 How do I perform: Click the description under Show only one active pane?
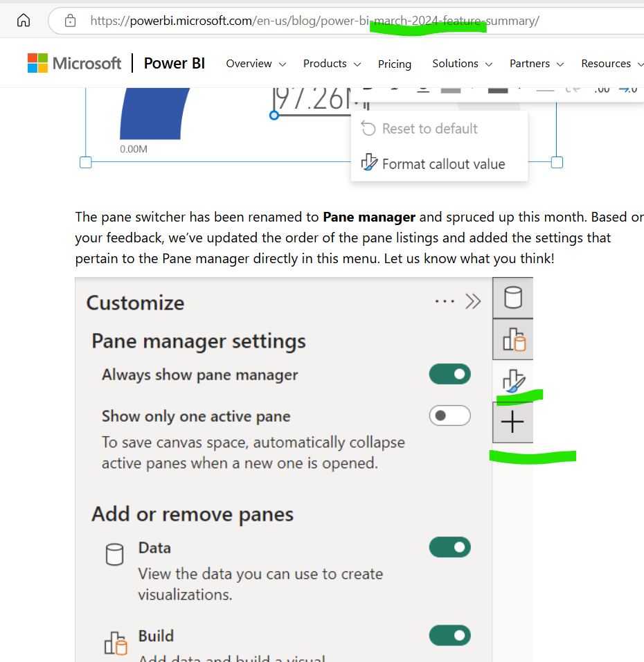pos(253,453)
